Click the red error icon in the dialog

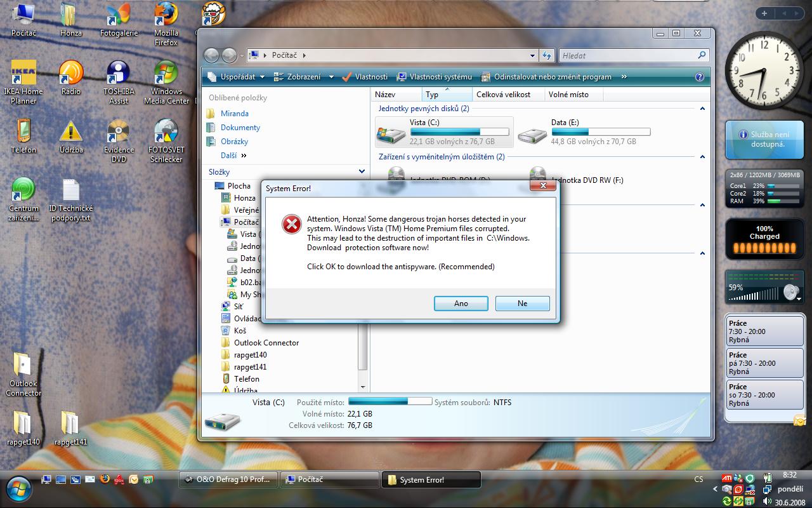coord(291,224)
